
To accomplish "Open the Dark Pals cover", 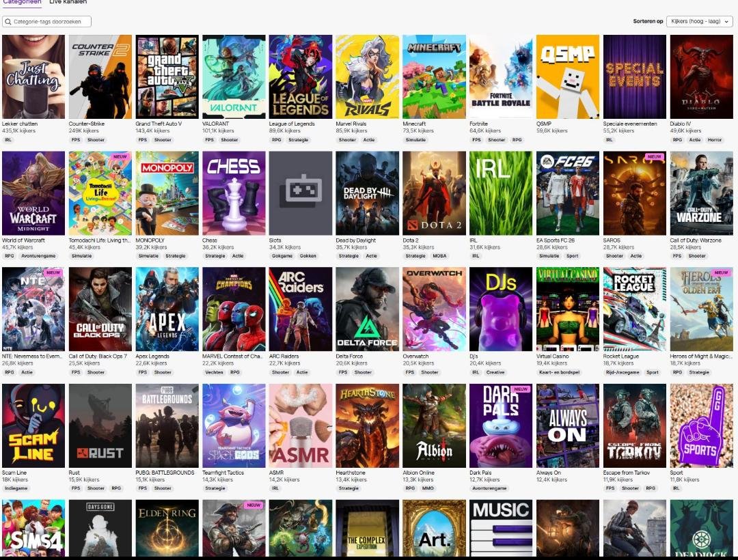I will coord(502,425).
